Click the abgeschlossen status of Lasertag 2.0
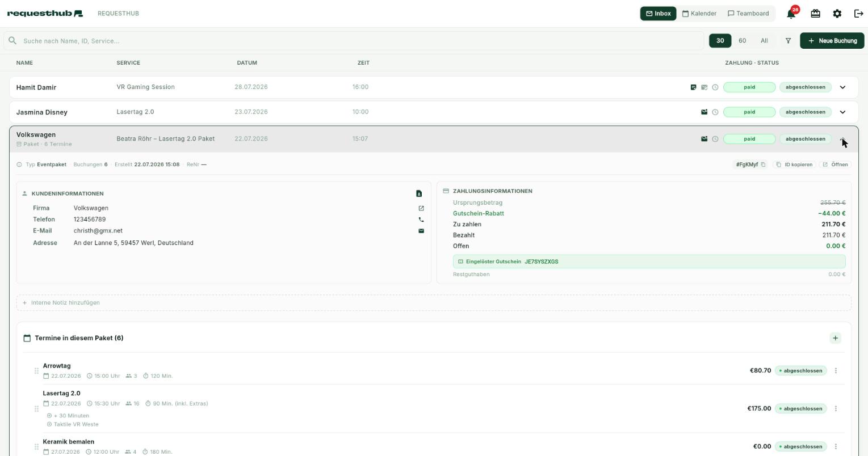868x456 pixels. coord(801,409)
